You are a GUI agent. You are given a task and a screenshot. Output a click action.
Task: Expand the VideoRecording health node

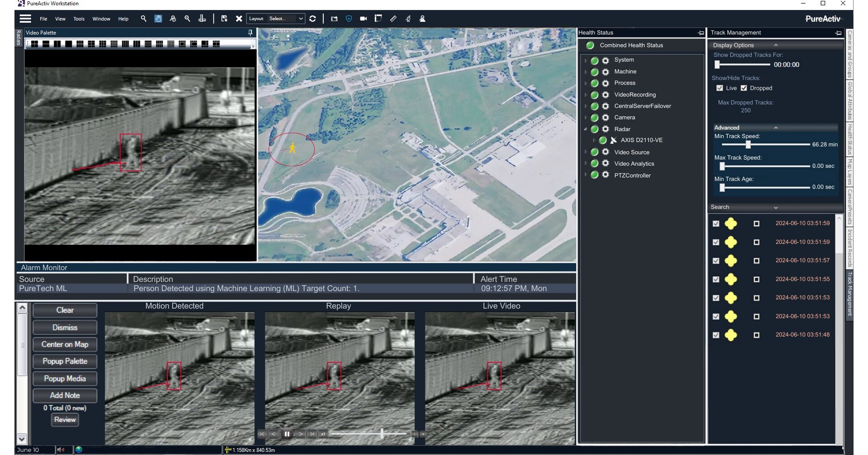(586, 95)
